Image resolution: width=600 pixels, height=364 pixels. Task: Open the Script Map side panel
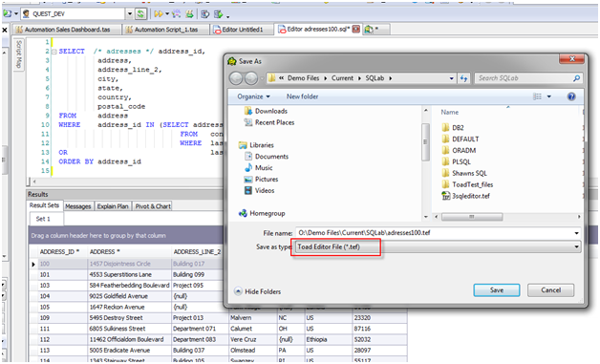pyautogui.click(x=19, y=54)
